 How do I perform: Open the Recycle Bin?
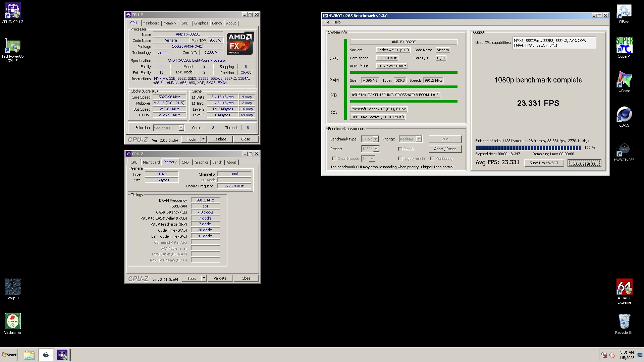point(624,324)
